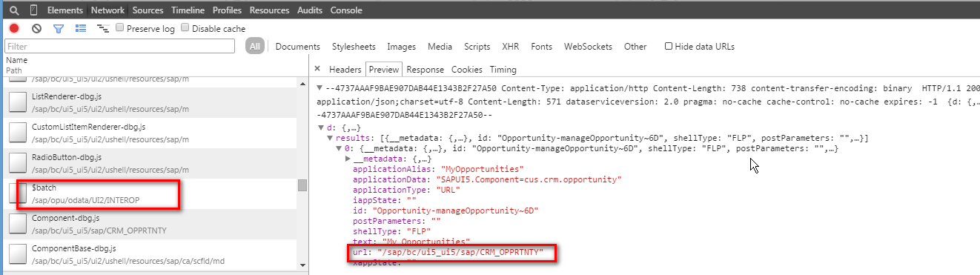Select the $batch request name
The height and width of the screenshot is (275, 980).
pyautogui.click(x=44, y=188)
